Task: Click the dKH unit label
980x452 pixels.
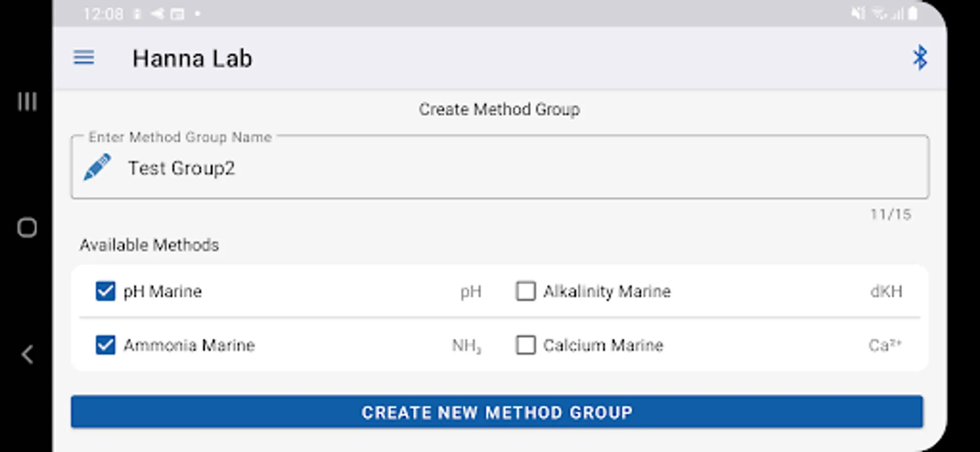Action: [x=886, y=291]
